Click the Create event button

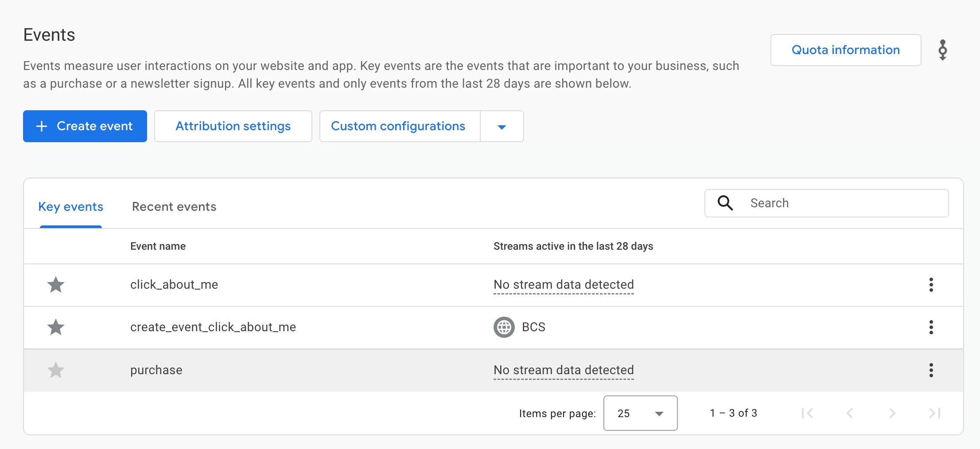pos(85,126)
